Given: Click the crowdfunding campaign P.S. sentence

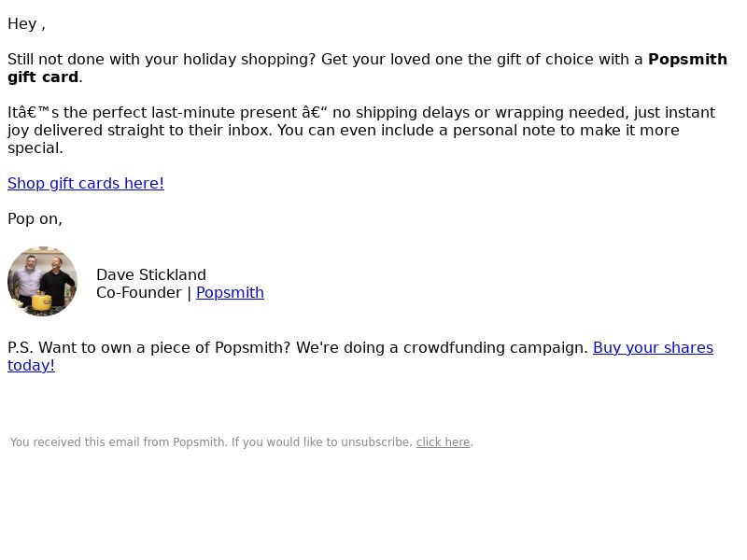Looking at the screenshot, I should point(298,347).
